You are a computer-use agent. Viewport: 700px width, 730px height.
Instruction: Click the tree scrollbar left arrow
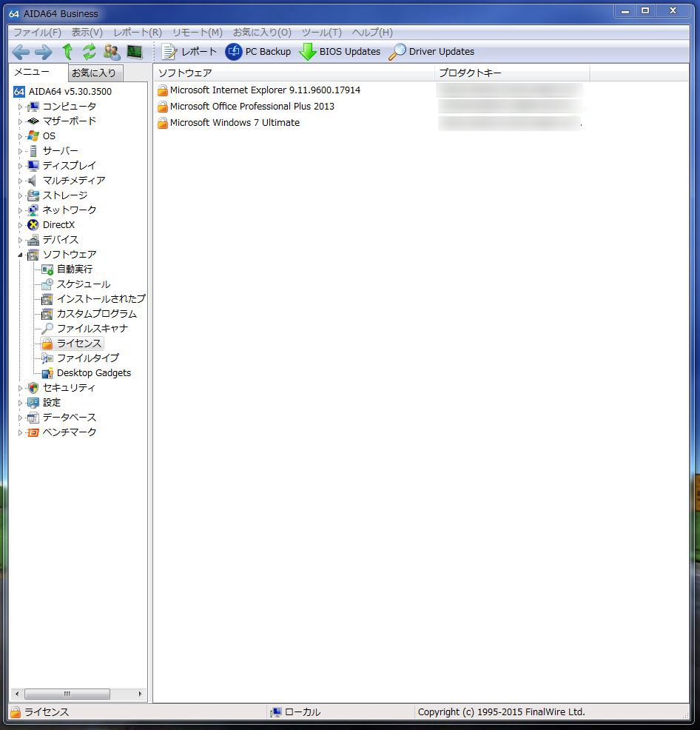[17, 694]
